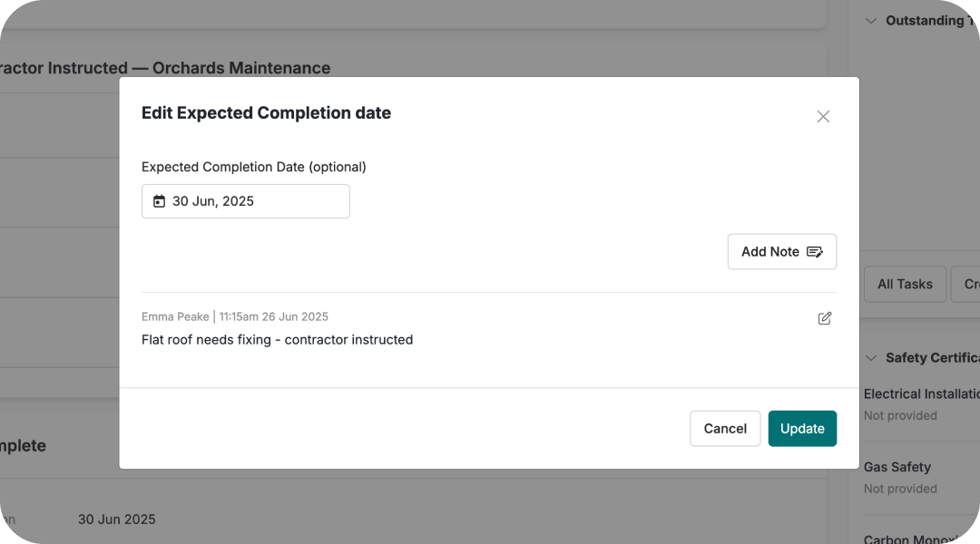Screen dimensions: 980x544
Task: Click the note-writing icon inside Add Note button
Action: 816,251
